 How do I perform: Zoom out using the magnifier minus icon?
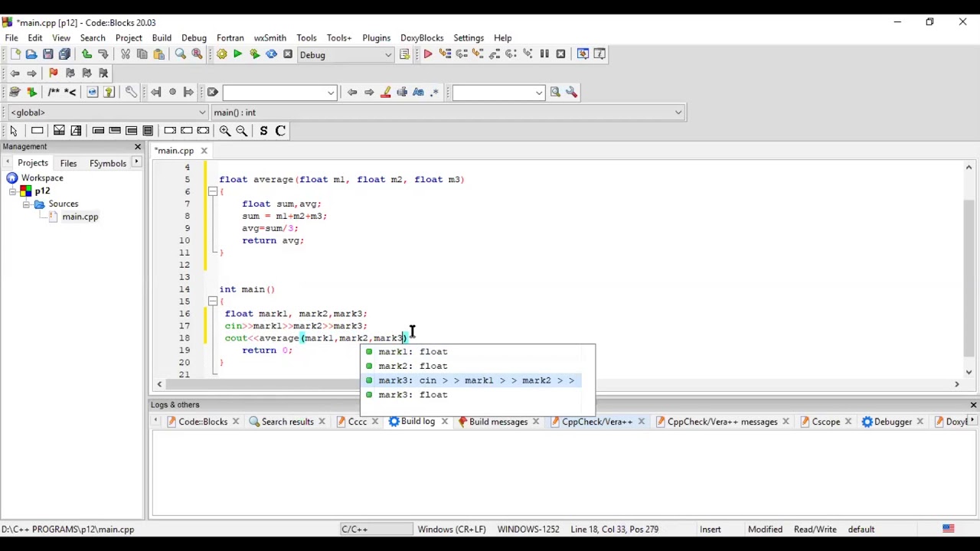[x=242, y=131]
